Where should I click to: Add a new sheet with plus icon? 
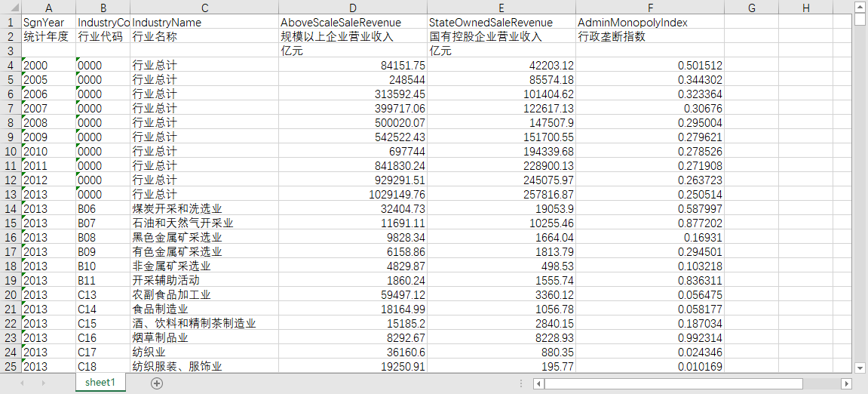click(157, 383)
